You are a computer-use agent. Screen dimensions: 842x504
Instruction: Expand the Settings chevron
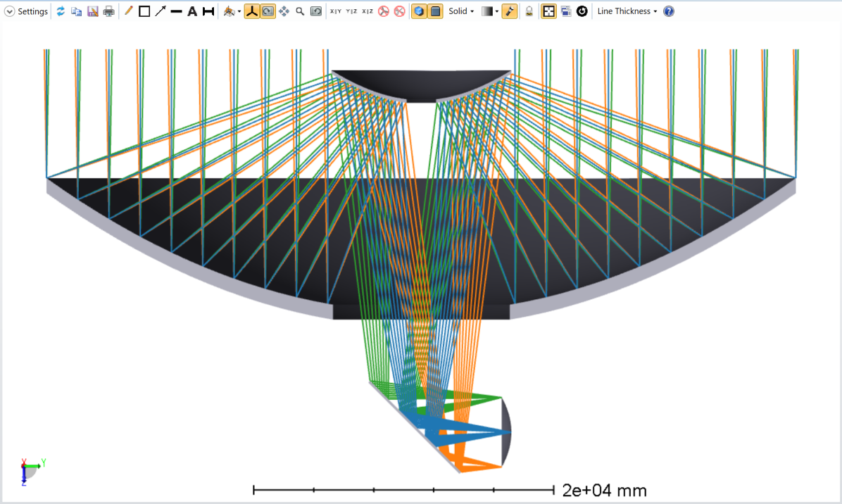click(10, 11)
